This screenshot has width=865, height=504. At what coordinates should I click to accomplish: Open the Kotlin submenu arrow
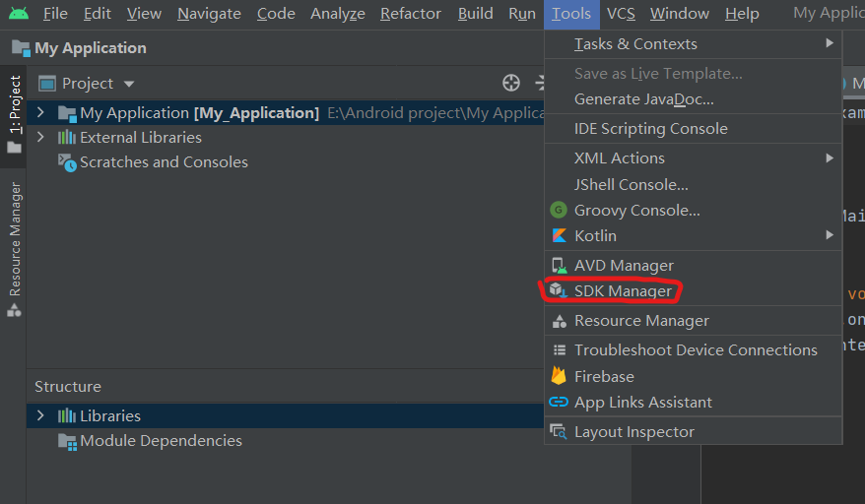point(830,235)
